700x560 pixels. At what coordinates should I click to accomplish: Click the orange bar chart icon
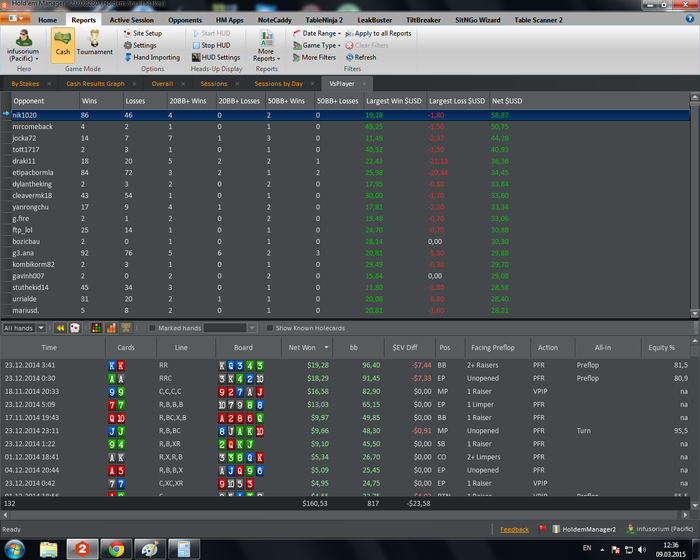(x=111, y=328)
